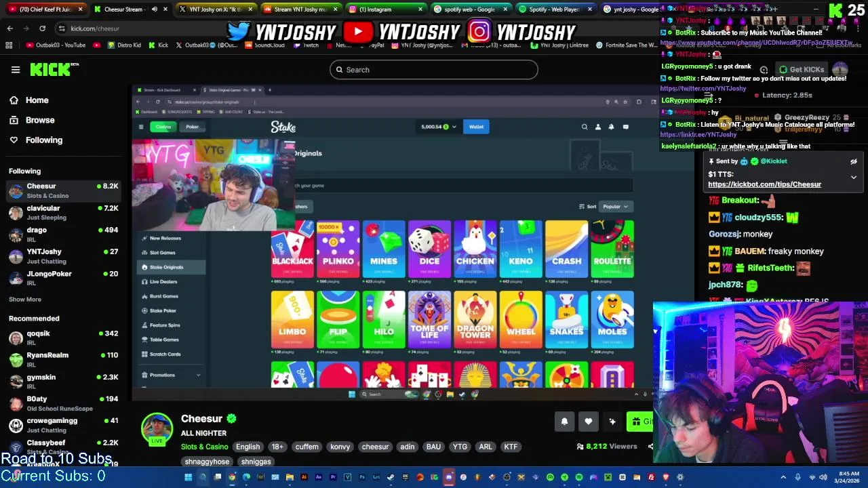
Task: Open B0aty in Recommended list
Action: [x=63, y=403]
